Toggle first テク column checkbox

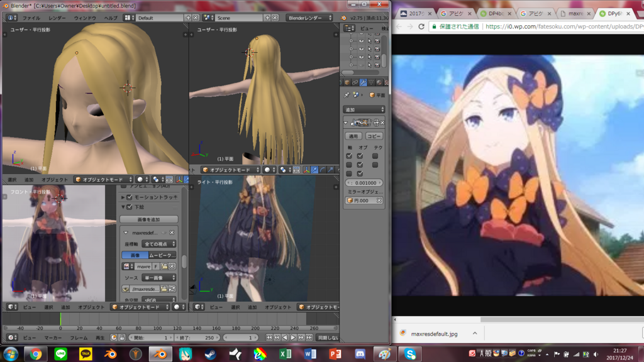pyautogui.click(x=375, y=156)
